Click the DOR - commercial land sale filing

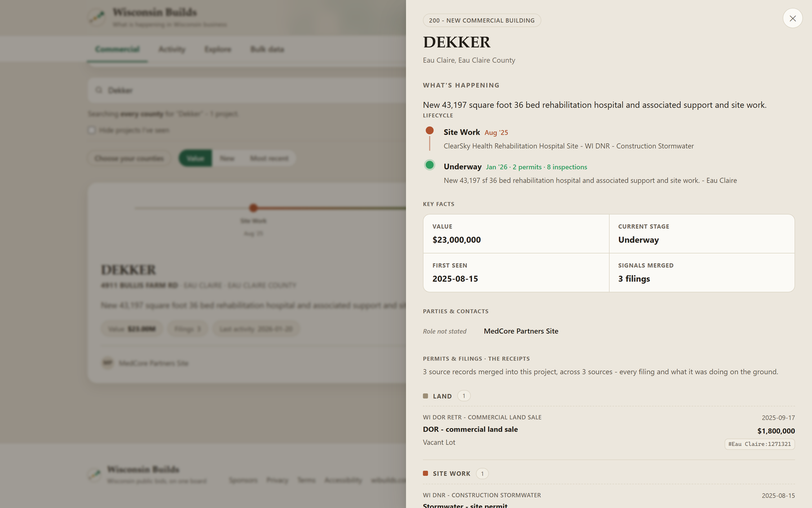coord(470,430)
